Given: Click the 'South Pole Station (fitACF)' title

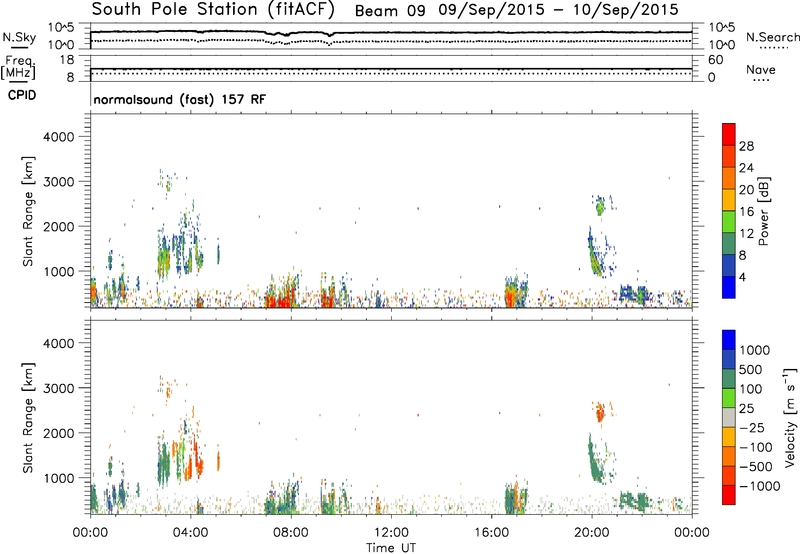Looking at the screenshot, I should pos(213,9).
